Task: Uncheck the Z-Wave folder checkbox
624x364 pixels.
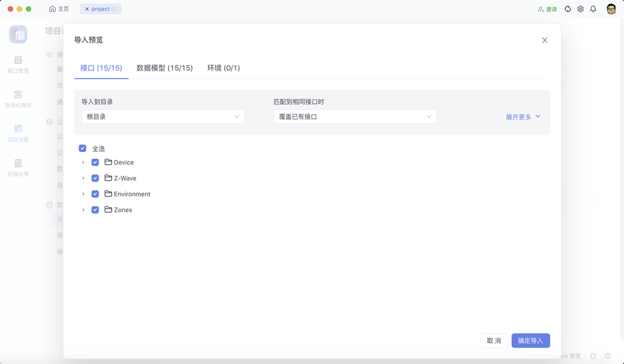Action: [95, 178]
